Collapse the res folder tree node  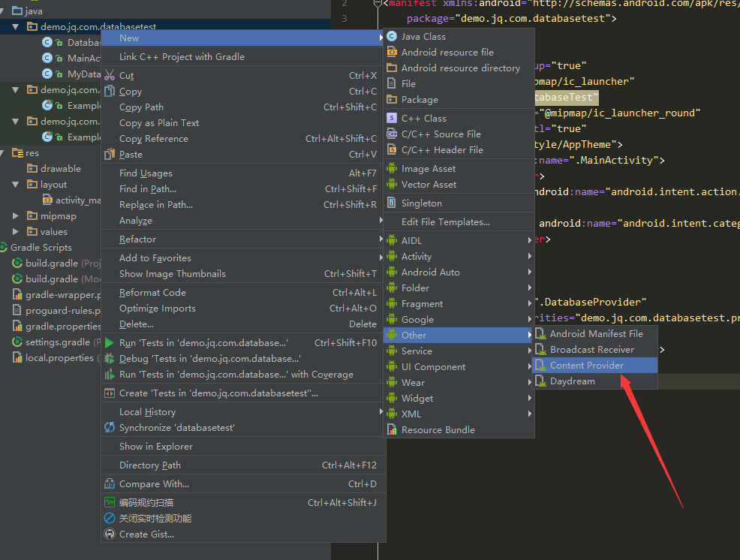[x=2, y=153]
